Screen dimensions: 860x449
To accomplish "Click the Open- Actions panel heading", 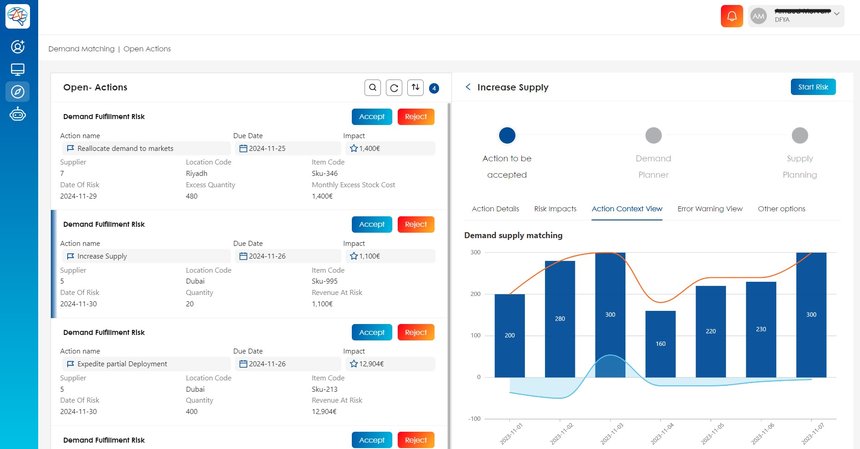I will click(95, 87).
